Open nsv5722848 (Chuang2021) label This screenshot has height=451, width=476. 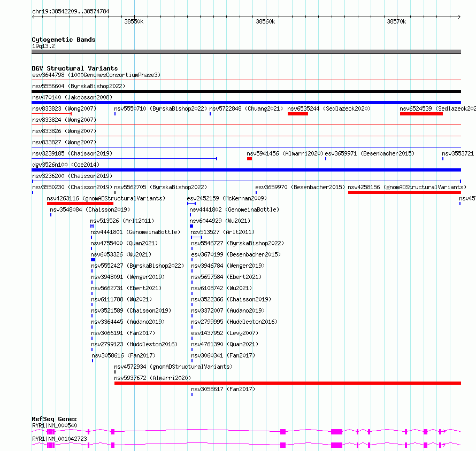[x=246, y=108]
